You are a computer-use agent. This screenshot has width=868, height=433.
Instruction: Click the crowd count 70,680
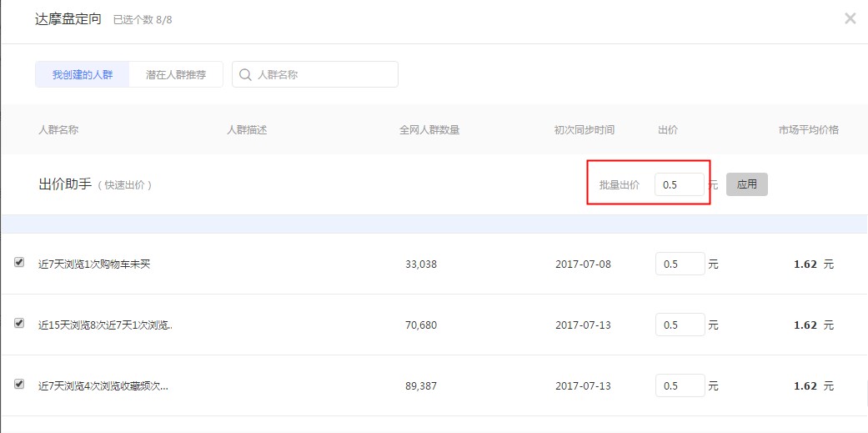coord(421,325)
